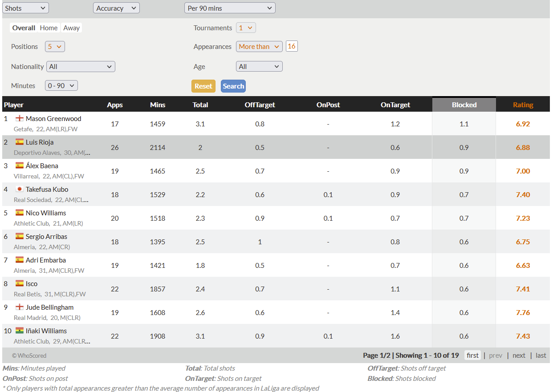Viewport: 553px width, 392px height.
Task: Sort by the Mins column header
Action: (158, 105)
